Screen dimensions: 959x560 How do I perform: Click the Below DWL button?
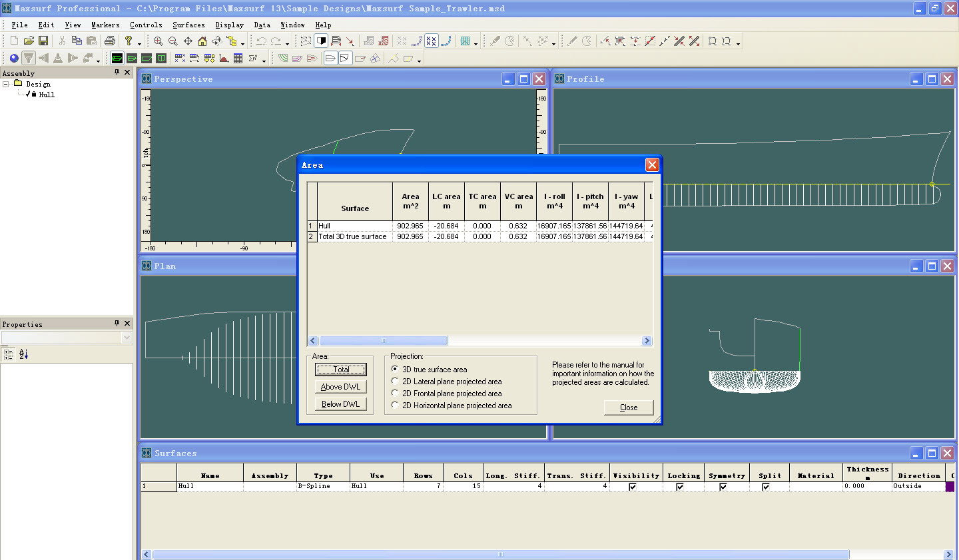[341, 404]
